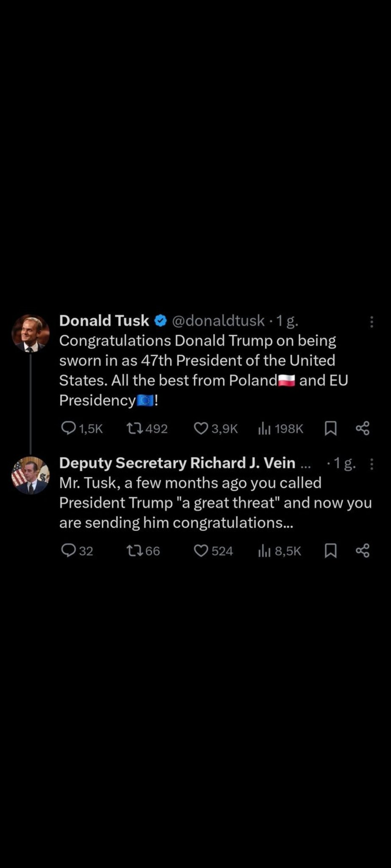
Task: View analytics of Vein's reply (8,5K)
Action: click(x=264, y=551)
